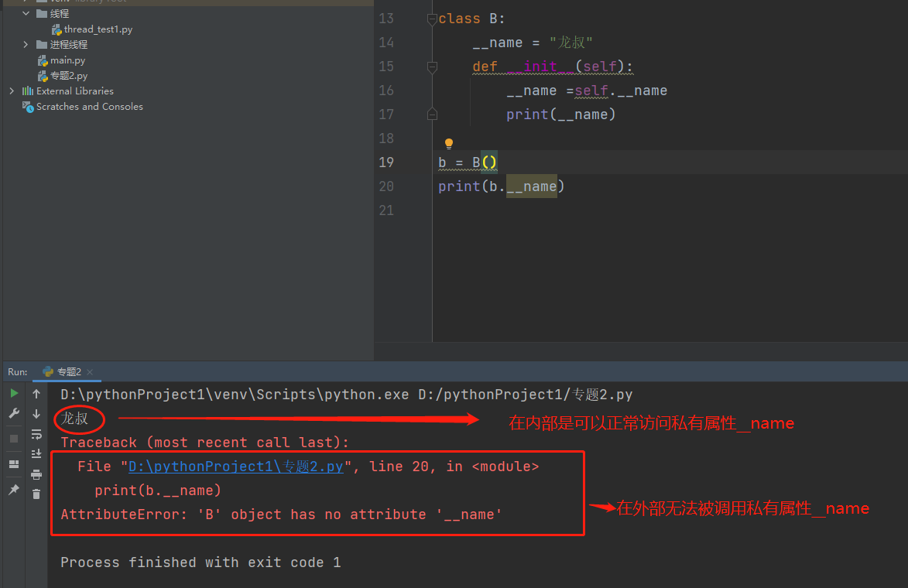Click the green Rerun button in Run panel

(x=14, y=394)
